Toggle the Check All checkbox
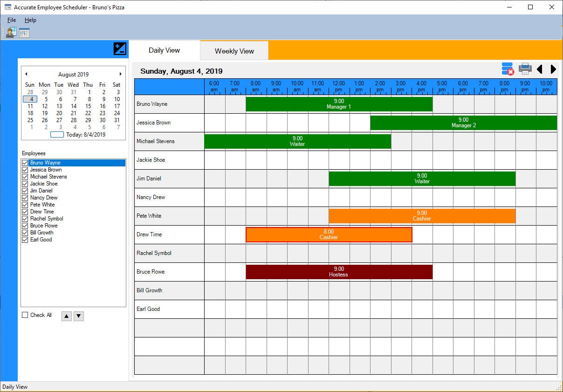The image size is (563, 392). tap(25, 315)
